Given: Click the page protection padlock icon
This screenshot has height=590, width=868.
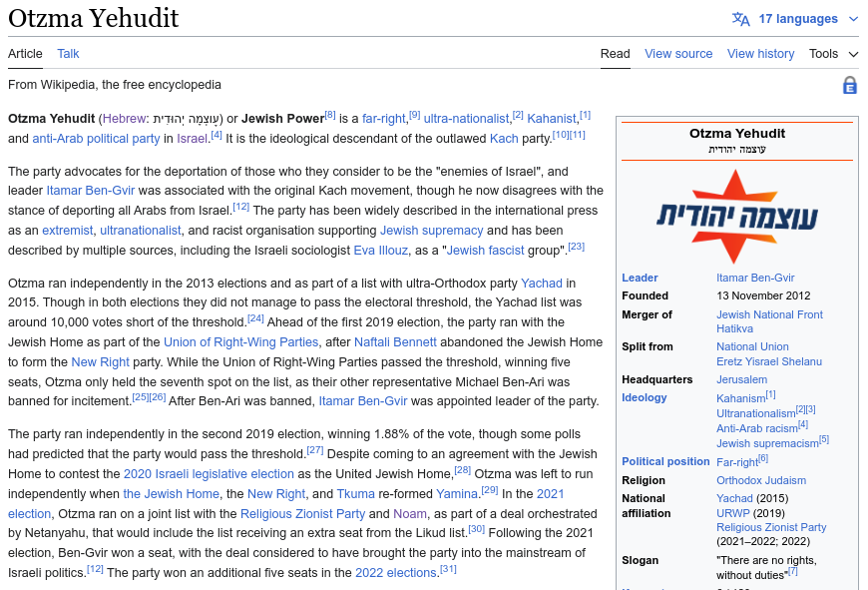Looking at the screenshot, I should [x=850, y=86].
